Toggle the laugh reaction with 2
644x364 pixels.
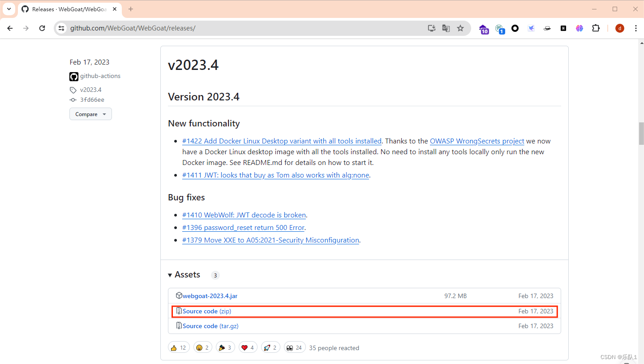click(x=203, y=347)
